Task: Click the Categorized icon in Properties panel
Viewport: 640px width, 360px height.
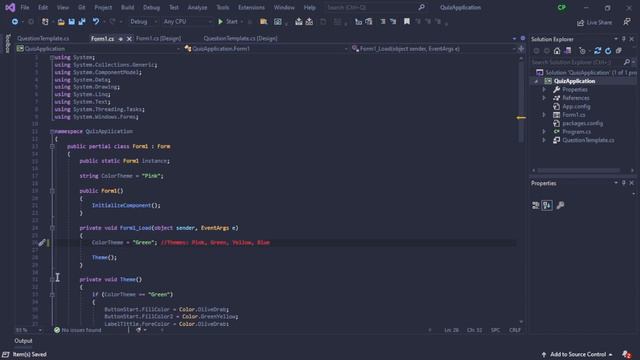Action: pyautogui.click(x=536, y=205)
